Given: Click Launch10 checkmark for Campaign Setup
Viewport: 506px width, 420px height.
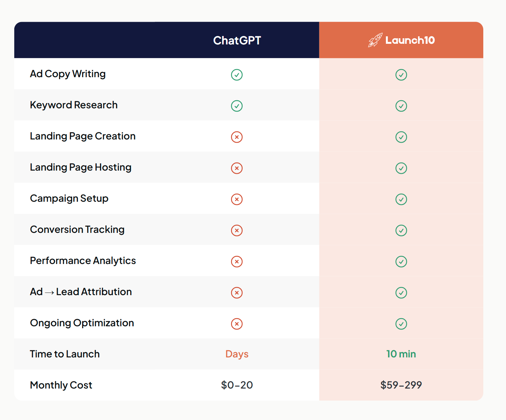Looking at the screenshot, I should coord(401,199).
